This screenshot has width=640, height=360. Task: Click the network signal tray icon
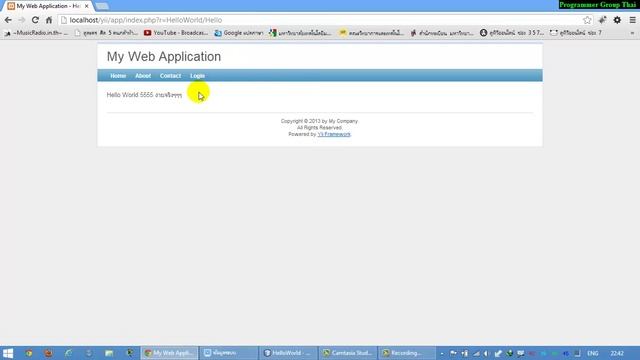(x=476, y=353)
